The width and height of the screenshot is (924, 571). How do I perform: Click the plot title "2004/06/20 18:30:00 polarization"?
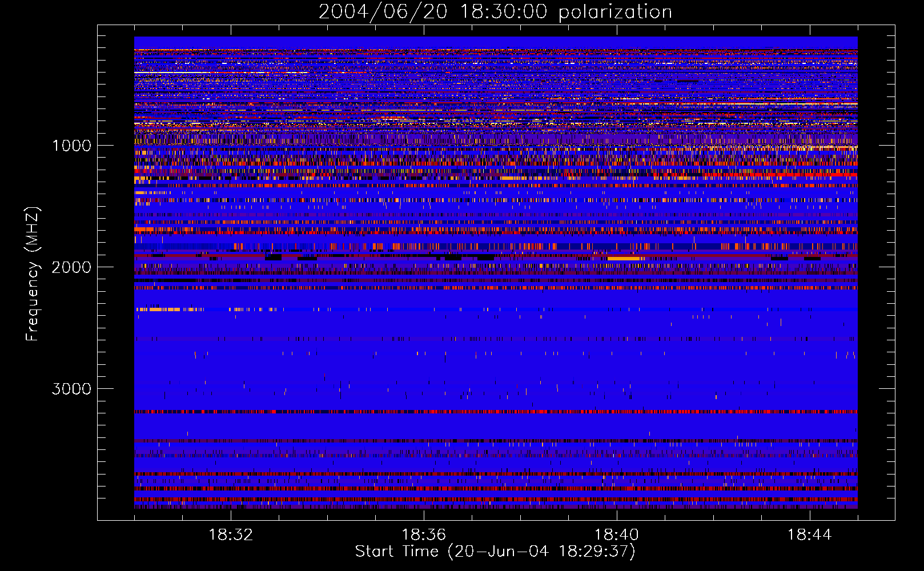coord(495,12)
